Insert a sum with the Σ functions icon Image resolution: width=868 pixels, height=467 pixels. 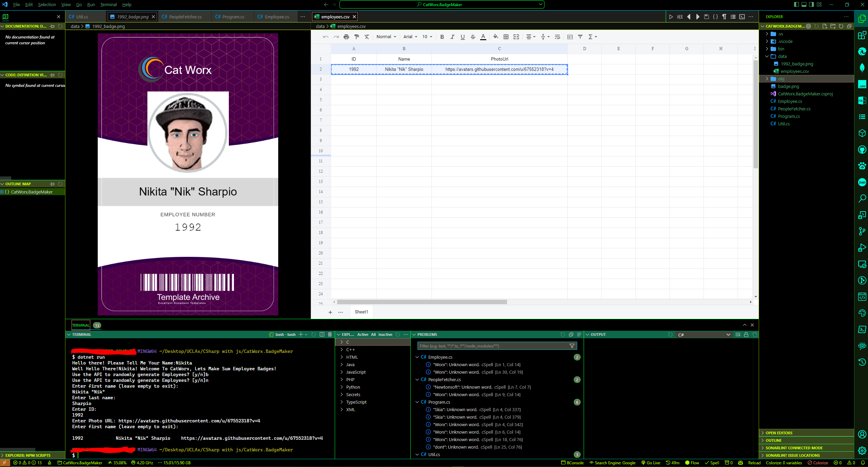tap(591, 37)
